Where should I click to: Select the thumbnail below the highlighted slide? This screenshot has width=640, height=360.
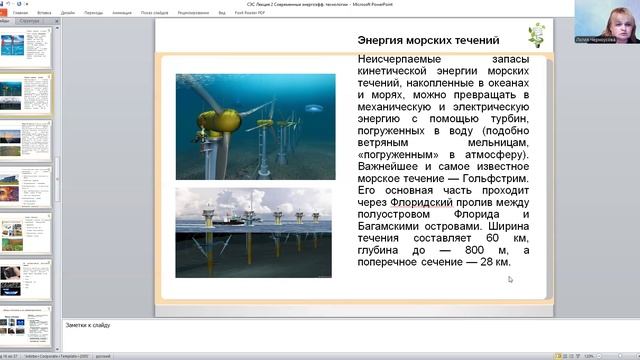[25, 141]
